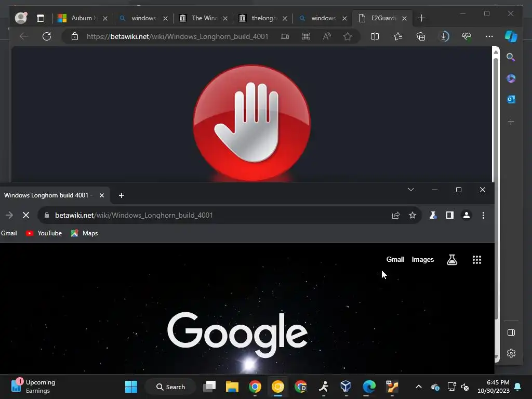Image resolution: width=532 pixels, height=399 pixels.
Task: Show hidden tray icons chevron
Action: pos(419,387)
